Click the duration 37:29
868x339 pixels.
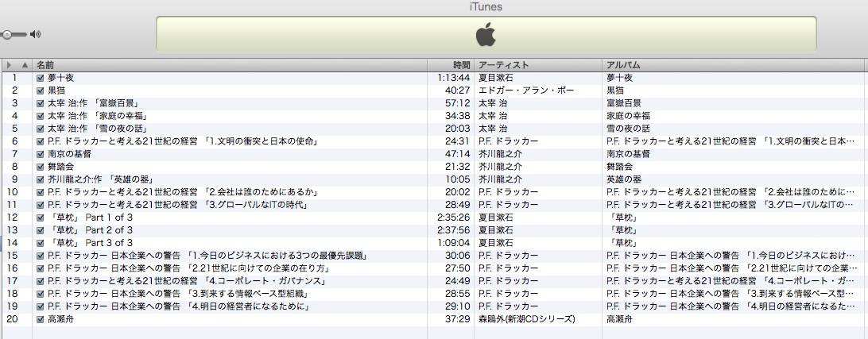pyautogui.click(x=458, y=320)
